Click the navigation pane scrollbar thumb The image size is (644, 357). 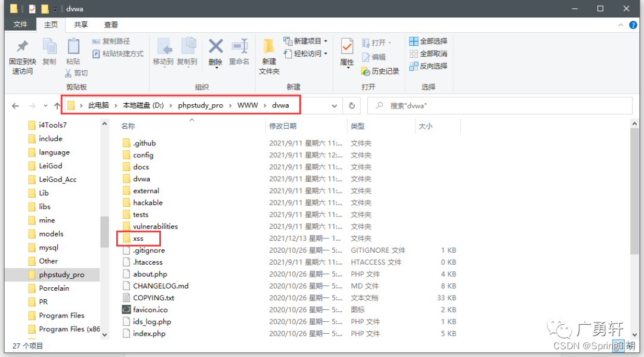coord(104,232)
